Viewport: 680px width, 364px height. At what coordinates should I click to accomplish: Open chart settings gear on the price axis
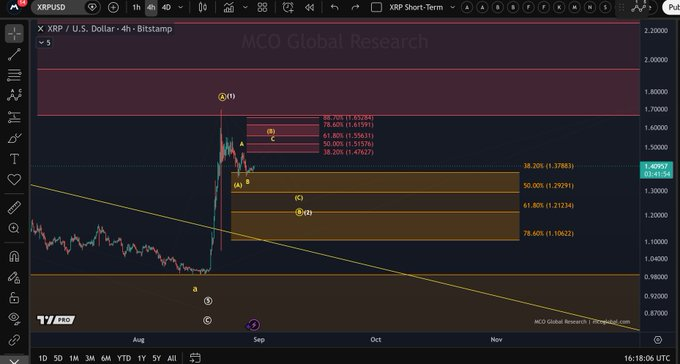tap(658, 340)
